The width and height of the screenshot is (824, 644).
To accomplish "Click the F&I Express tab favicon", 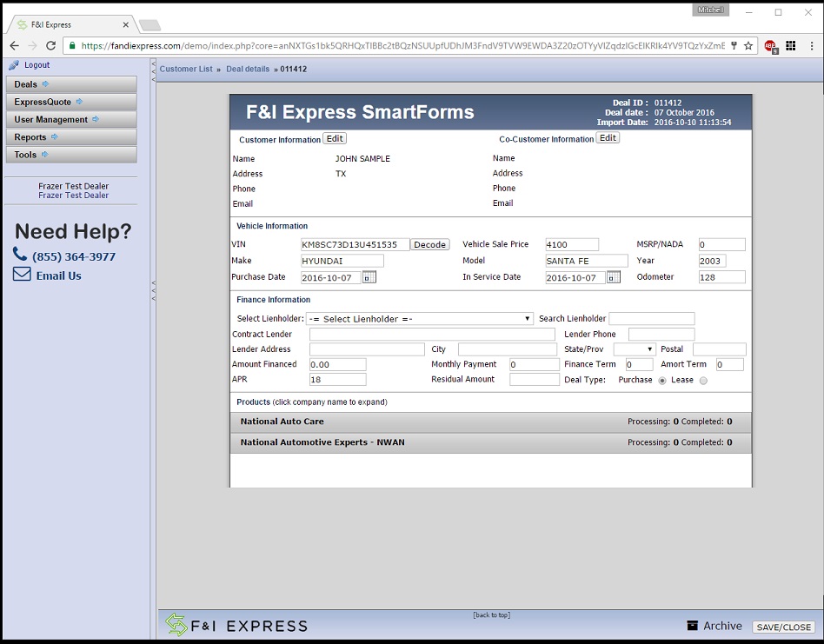I will tap(22, 24).
